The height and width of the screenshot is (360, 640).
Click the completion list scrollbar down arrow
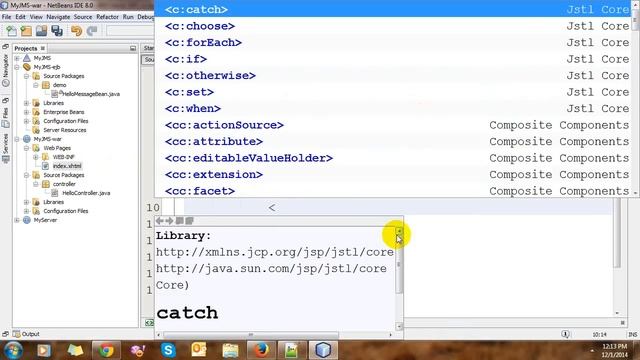coord(636,193)
